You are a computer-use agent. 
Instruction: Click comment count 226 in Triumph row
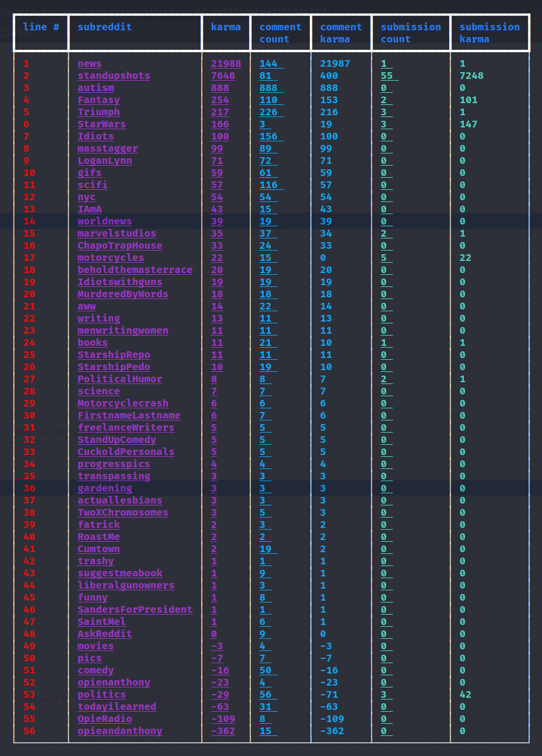pyautogui.click(x=272, y=112)
